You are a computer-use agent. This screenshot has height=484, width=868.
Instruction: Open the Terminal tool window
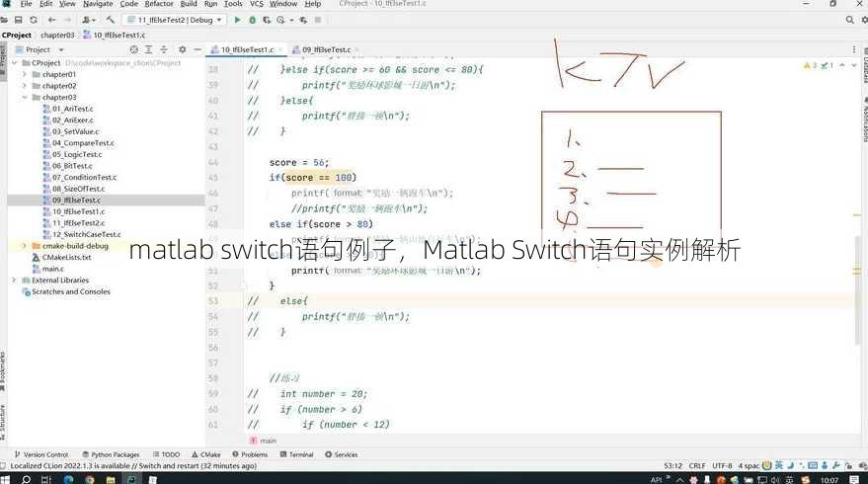click(296, 454)
